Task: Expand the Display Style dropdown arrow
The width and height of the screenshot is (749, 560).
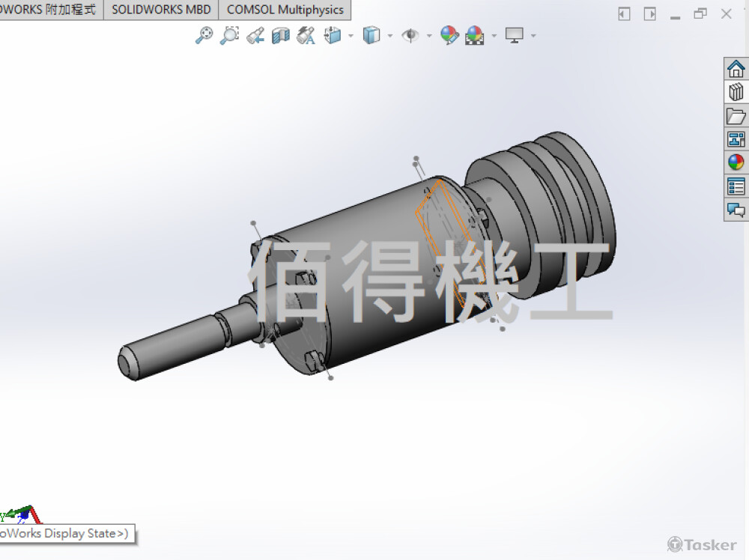Action: 389,35
